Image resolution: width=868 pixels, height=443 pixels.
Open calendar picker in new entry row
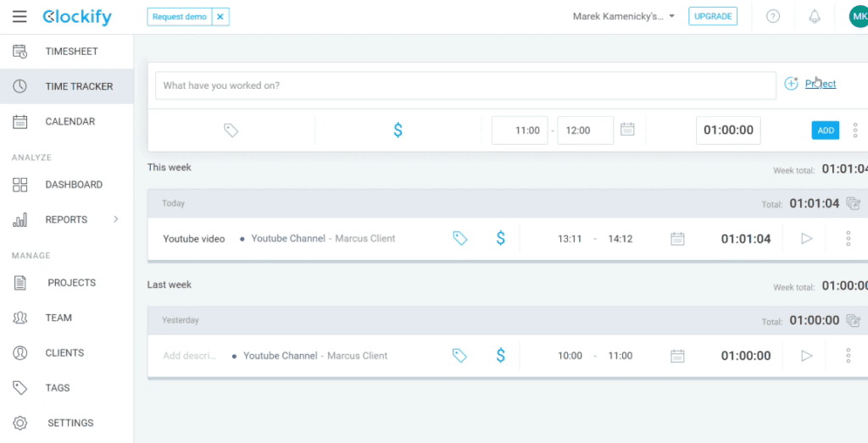pos(627,130)
